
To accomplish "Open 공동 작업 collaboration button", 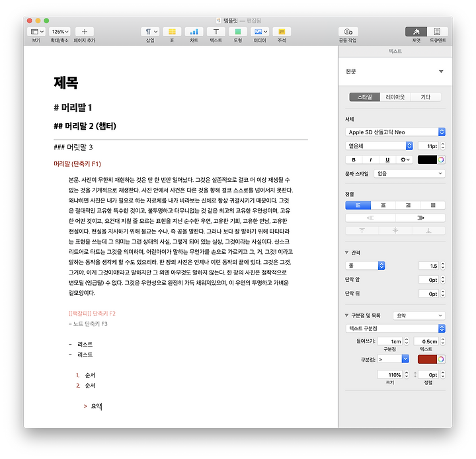I will pyautogui.click(x=348, y=32).
